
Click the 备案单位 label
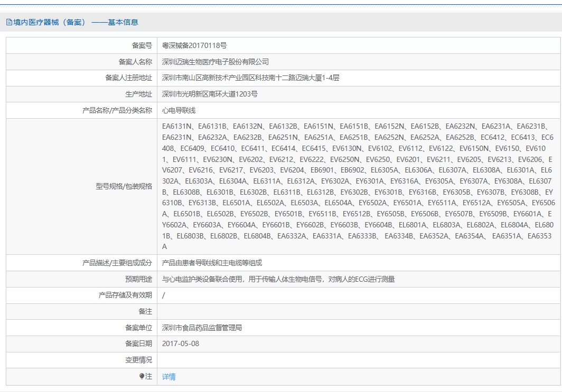(139, 328)
